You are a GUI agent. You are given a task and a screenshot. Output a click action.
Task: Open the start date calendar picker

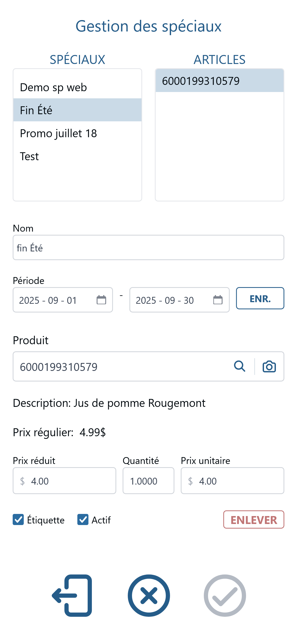pos(101,300)
